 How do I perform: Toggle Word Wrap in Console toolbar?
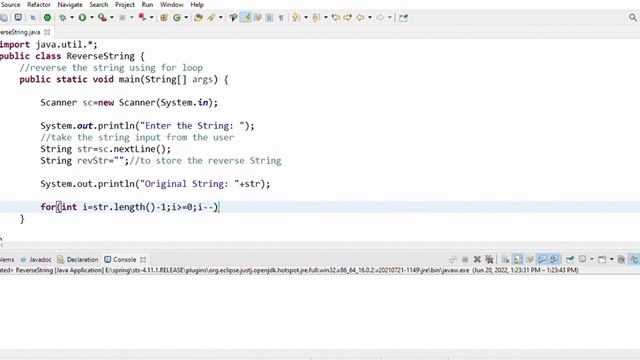pyautogui.click(x=531, y=259)
